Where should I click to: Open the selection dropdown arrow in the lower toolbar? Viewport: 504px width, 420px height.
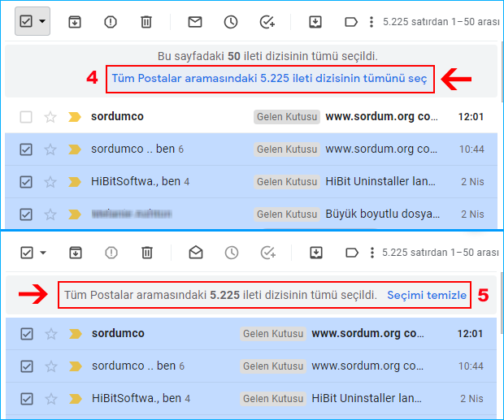pos(43,253)
